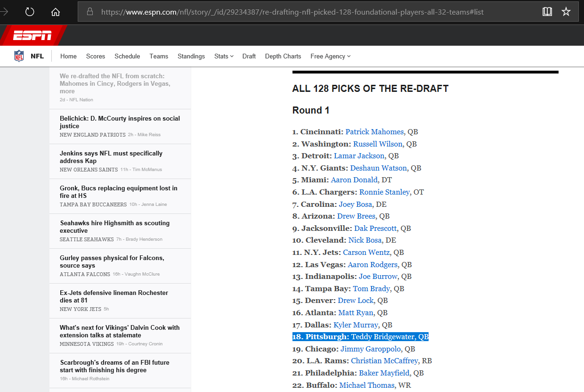Click the browser refresh icon
This screenshot has height=392, width=584.
click(x=30, y=12)
